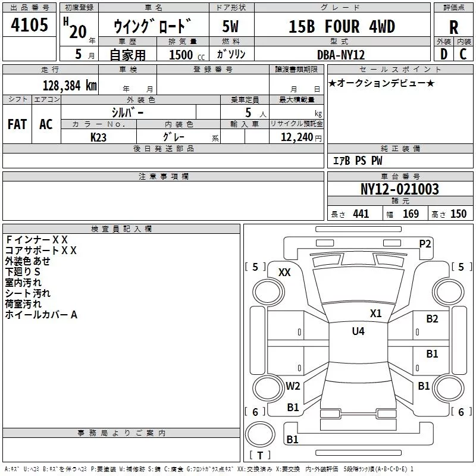Select the B1 marker on rear bumper
The height and width of the screenshot is (476, 476).
pos(292,439)
